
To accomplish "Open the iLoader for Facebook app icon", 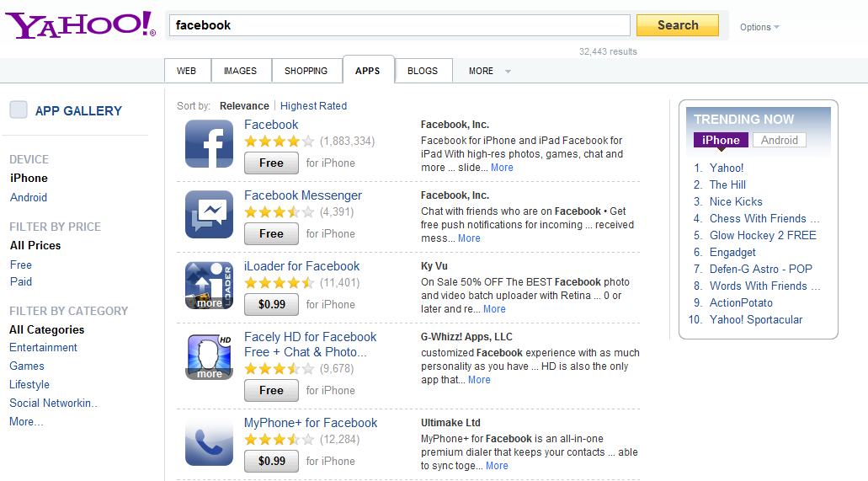I will [210, 286].
